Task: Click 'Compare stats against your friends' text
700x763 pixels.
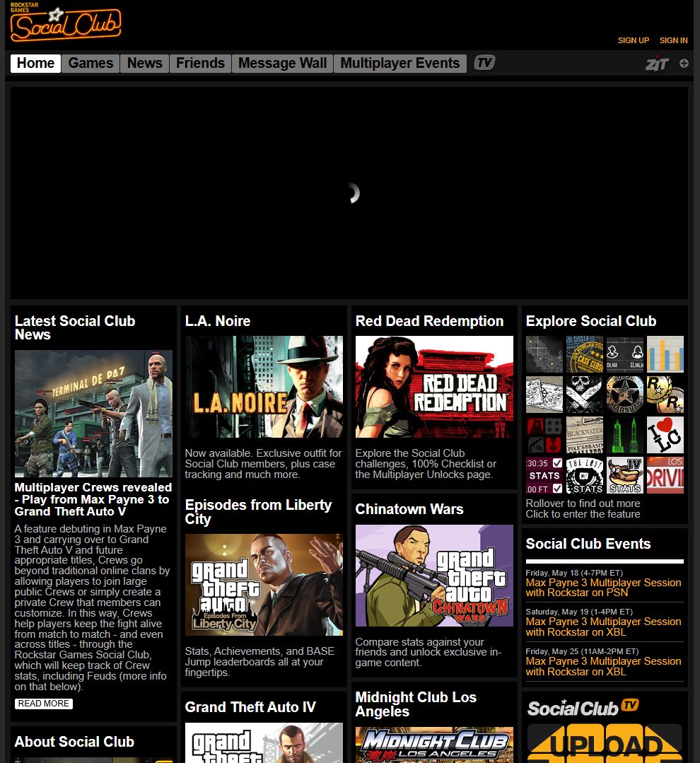Action: pyautogui.click(x=428, y=652)
